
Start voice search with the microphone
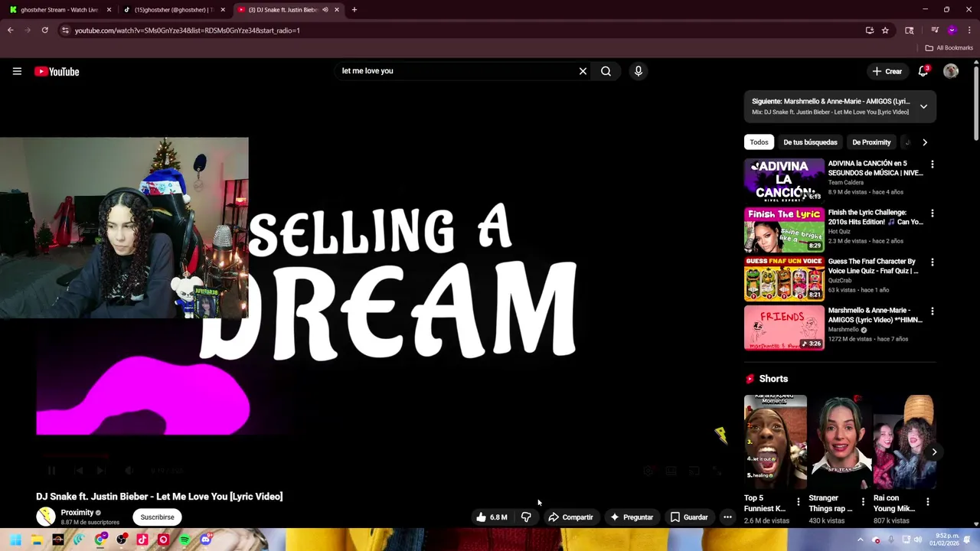pyautogui.click(x=638, y=71)
